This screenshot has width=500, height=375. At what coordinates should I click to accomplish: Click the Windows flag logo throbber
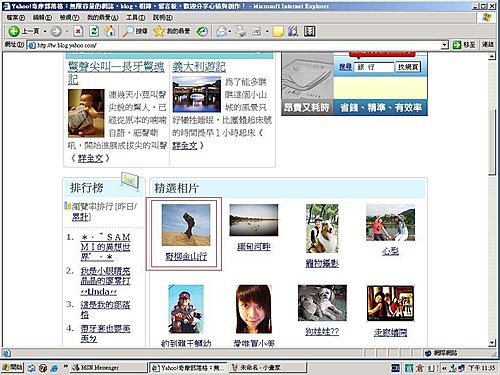point(487,18)
